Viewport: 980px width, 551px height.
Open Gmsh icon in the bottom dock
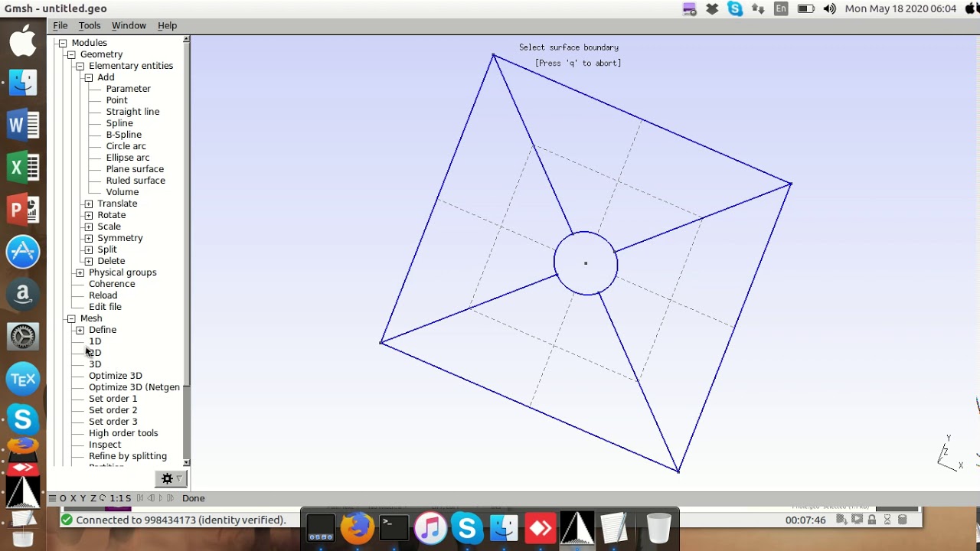pyautogui.click(x=577, y=527)
